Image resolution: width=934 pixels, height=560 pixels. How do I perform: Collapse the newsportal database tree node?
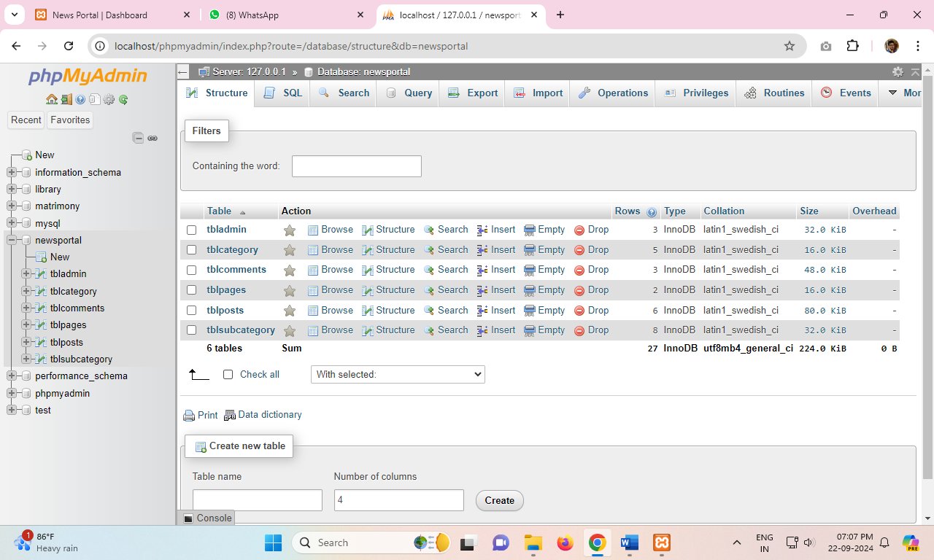(12, 241)
